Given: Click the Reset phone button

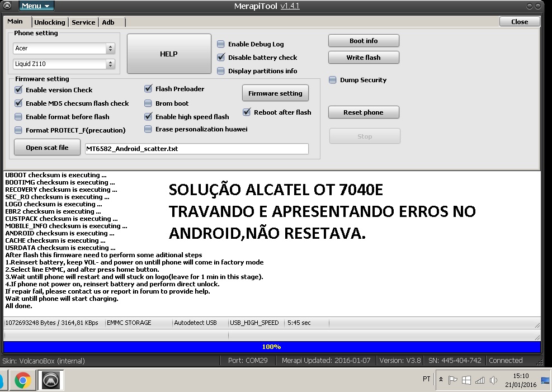Looking at the screenshot, I should pos(364,112).
